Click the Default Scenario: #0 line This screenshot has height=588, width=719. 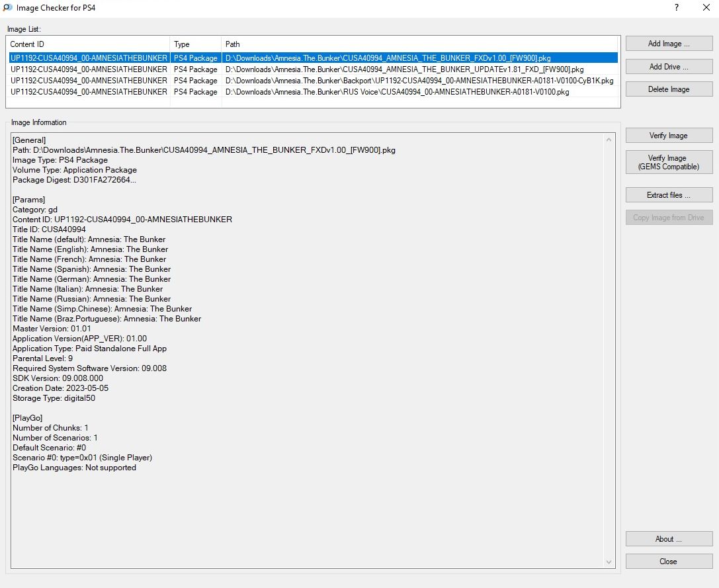point(49,448)
